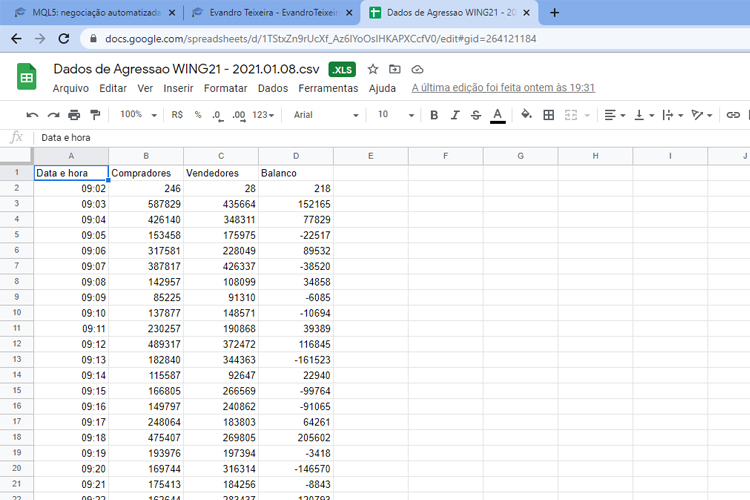Open the Editar menu
The height and width of the screenshot is (500, 750).
pos(113,89)
